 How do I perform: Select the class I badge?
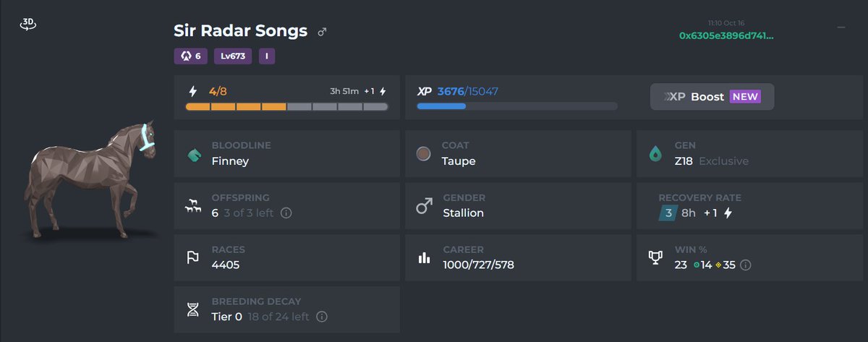click(267, 56)
